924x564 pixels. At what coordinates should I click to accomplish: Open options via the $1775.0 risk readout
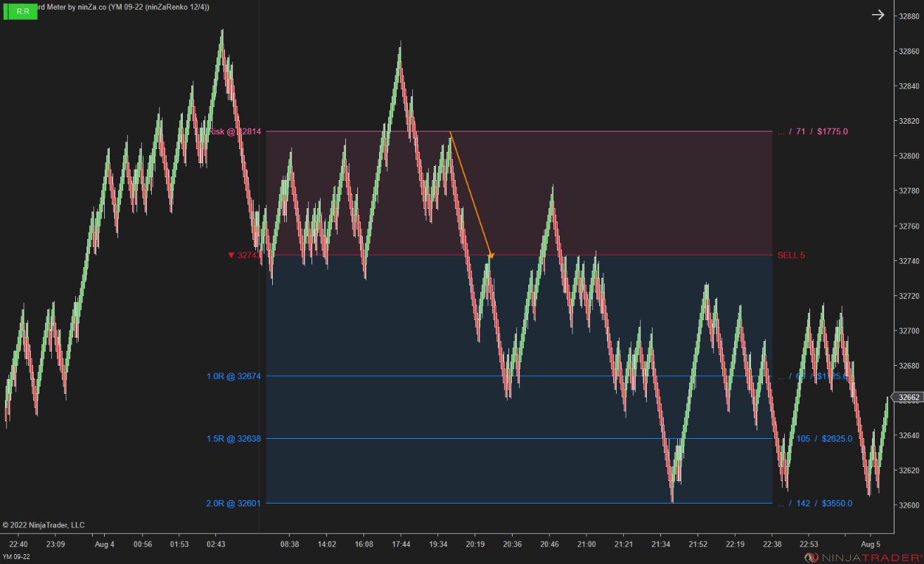tap(830, 131)
